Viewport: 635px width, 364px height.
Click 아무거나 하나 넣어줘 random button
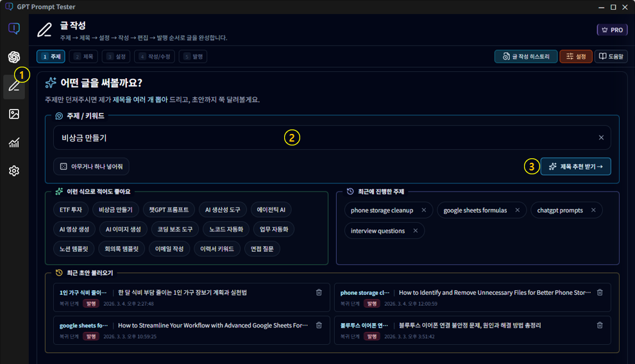[91, 167]
